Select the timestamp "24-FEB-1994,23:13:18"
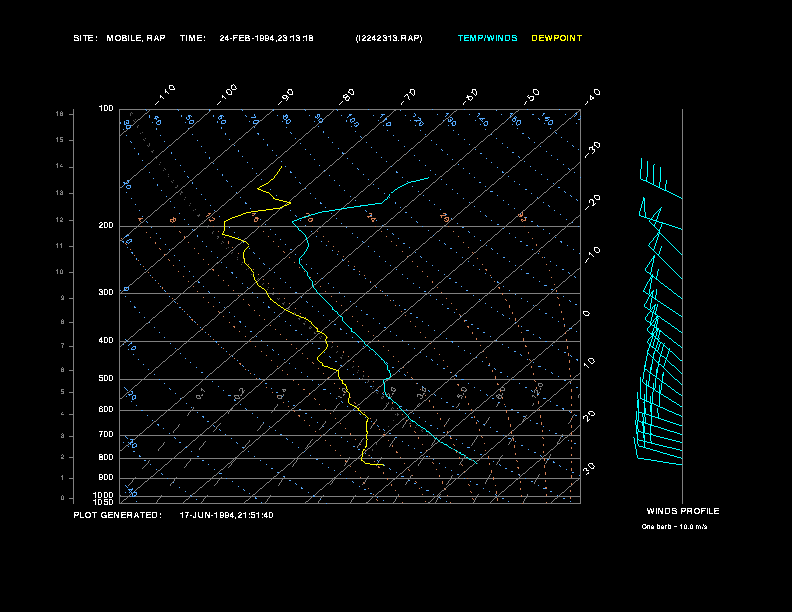 266,38
